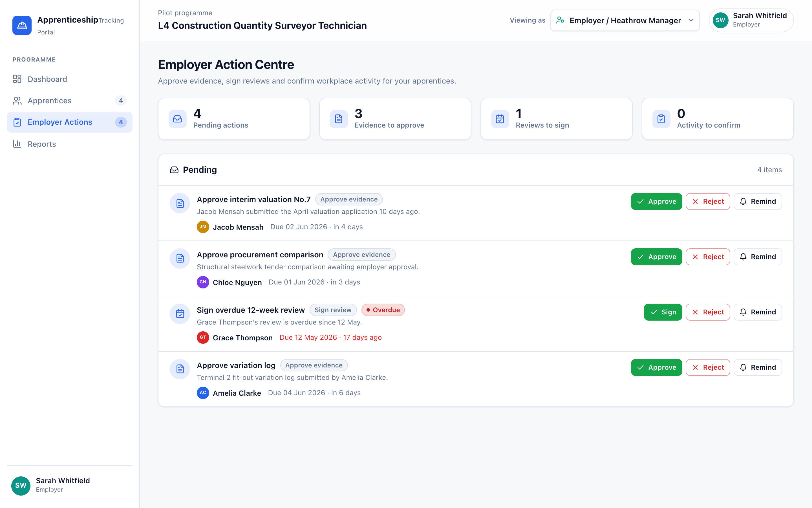Send reminder for the variation log

click(x=758, y=367)
